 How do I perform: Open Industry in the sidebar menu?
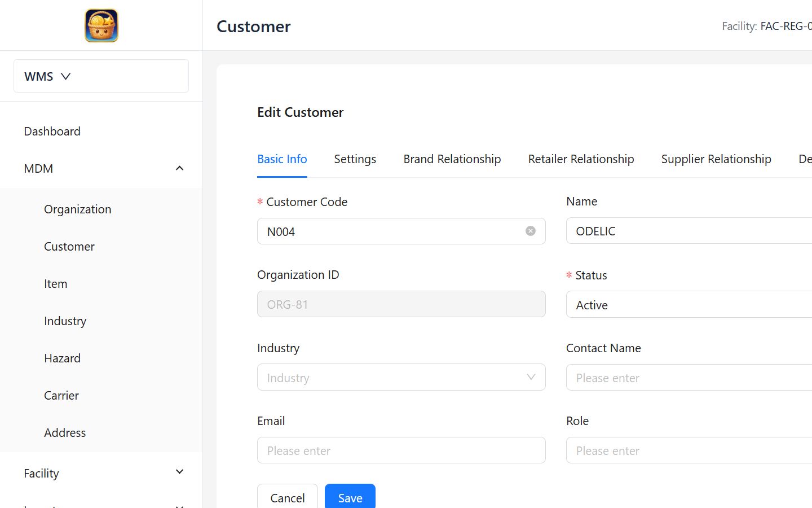pyautogui.click(x=65, y=321)
